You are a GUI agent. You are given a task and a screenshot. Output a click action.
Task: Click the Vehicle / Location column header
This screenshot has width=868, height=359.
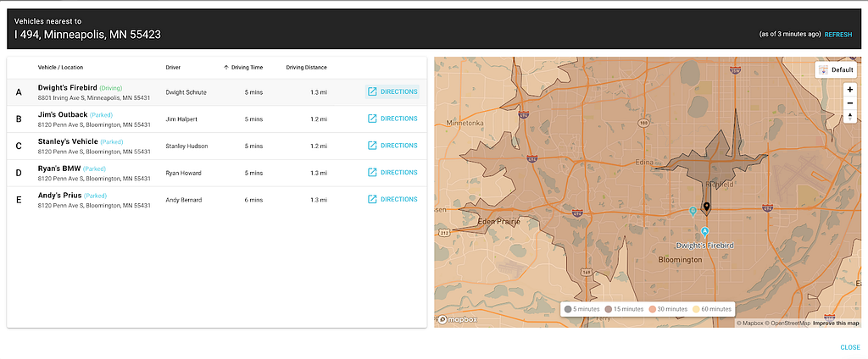click(x=60, y=68)
